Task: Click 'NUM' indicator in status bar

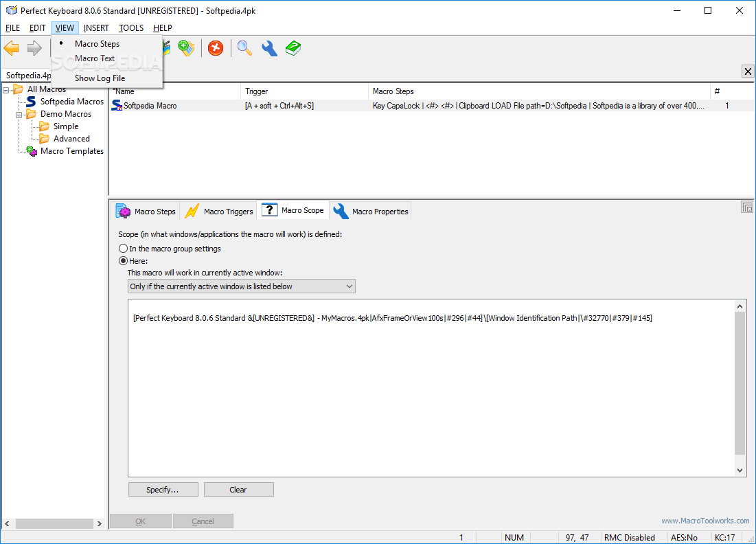Action: coord(514,537)
